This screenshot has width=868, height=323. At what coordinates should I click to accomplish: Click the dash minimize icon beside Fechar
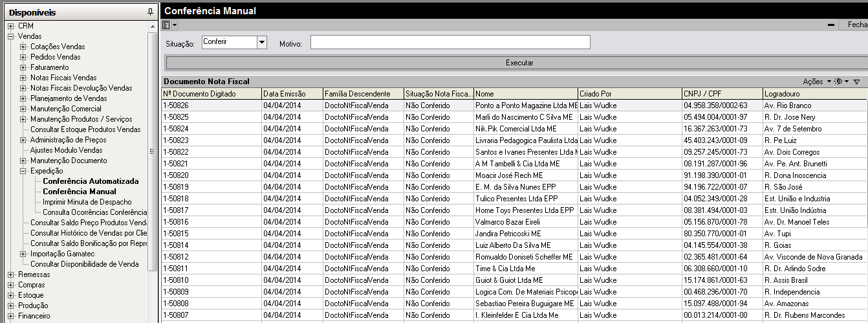(x=831, y=25)
